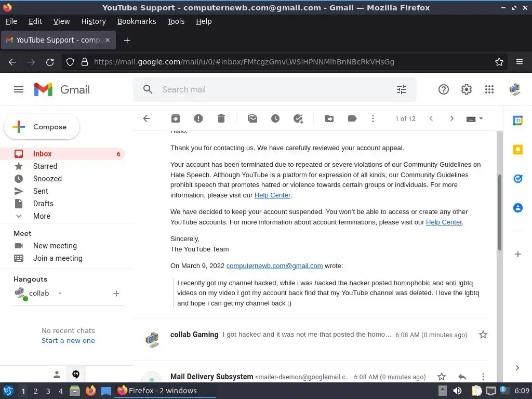
Task: Reload the page in Firefox
Action: point(50,62)
